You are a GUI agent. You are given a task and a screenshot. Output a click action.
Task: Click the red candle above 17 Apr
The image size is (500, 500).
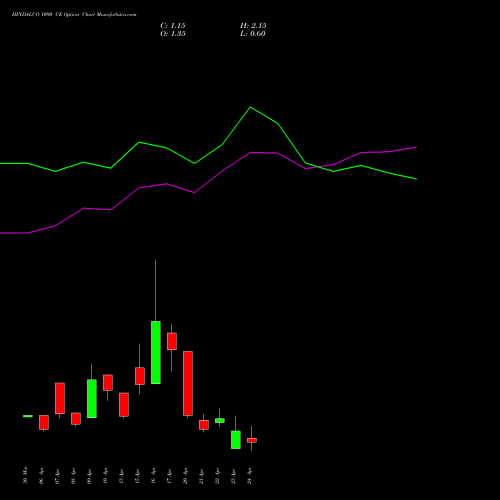172,341
